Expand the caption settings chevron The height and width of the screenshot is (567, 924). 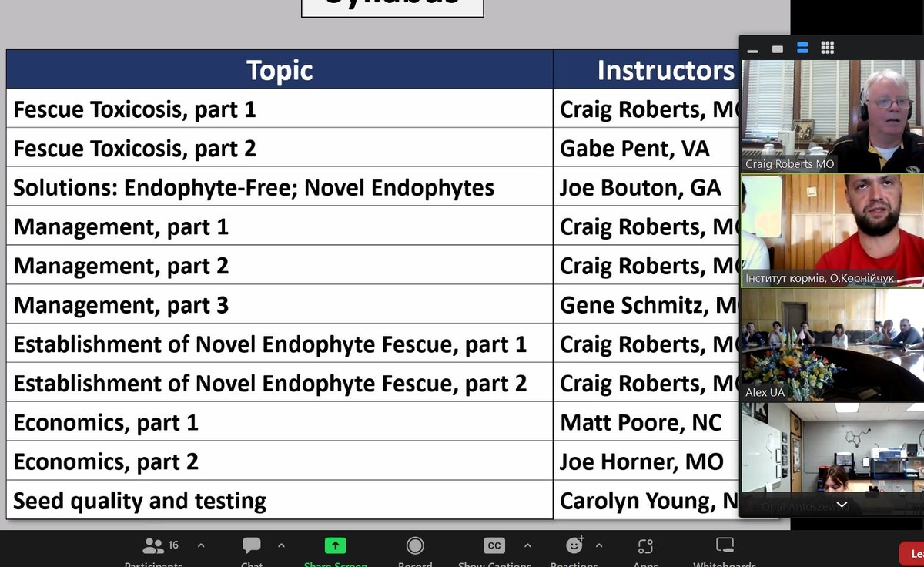(527, 545)
